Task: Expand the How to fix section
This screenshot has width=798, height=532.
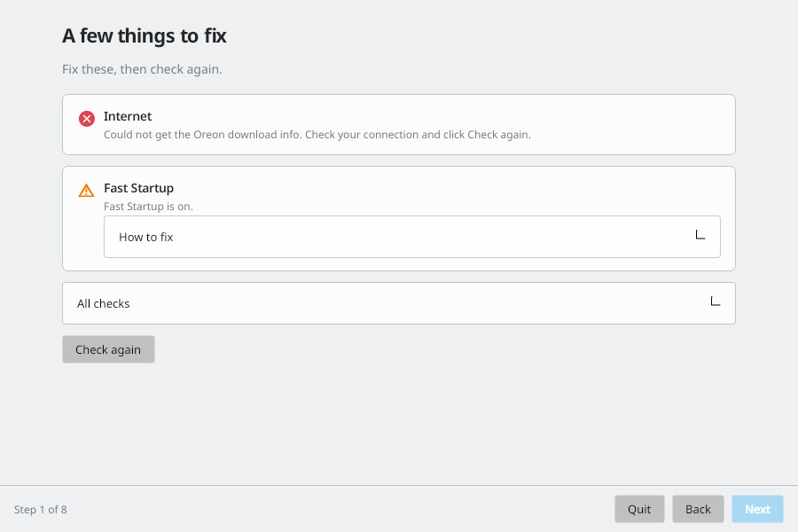Action: tap(411, 237)
